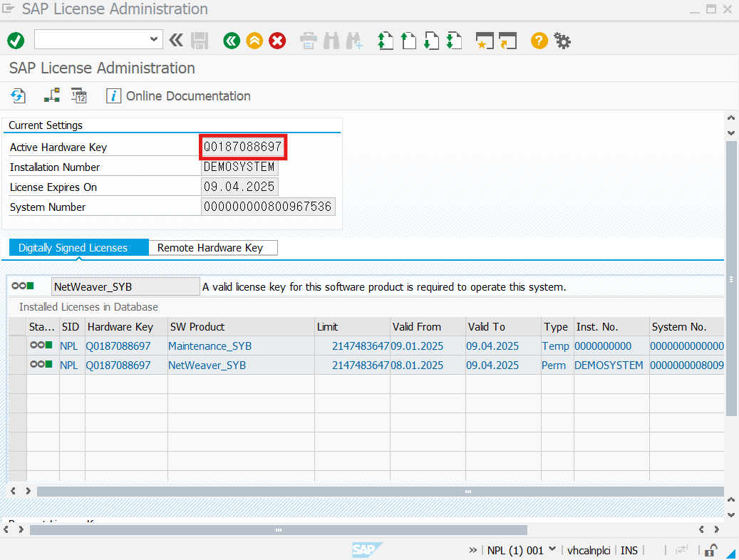Click the Find binoculars icon
The height and width of the screenshot is (560, 739).
(331, 41)
